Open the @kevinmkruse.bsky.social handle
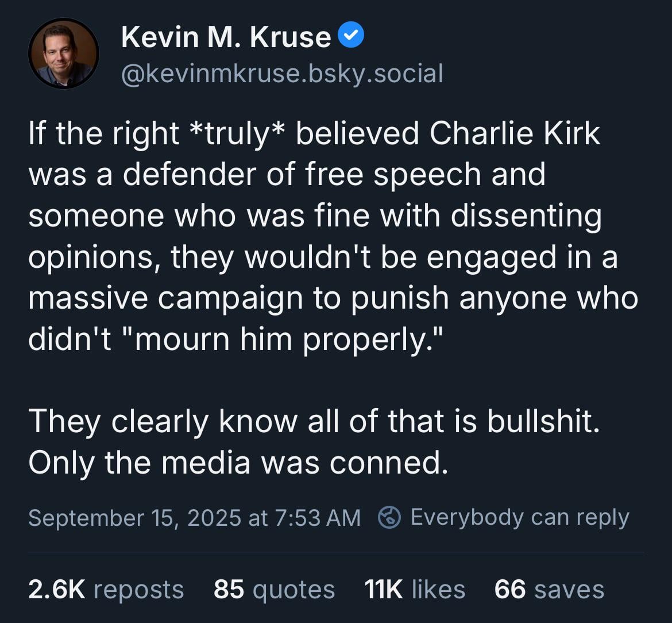 282,74
